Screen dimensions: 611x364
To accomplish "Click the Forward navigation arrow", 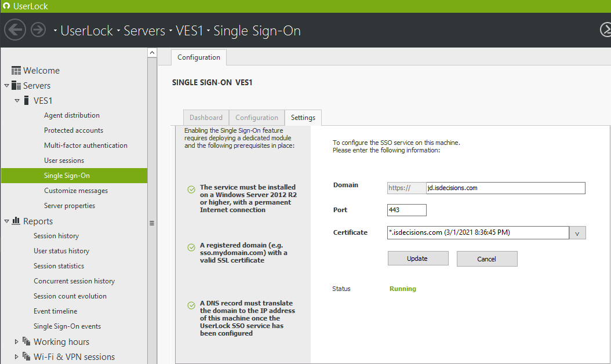I will point(38,30).
